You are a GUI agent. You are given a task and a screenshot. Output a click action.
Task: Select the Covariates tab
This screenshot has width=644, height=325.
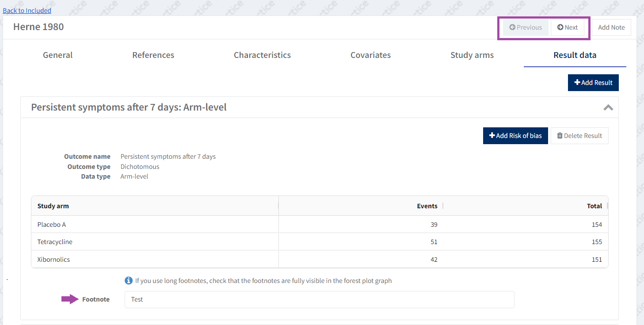[x=370, y=55]
